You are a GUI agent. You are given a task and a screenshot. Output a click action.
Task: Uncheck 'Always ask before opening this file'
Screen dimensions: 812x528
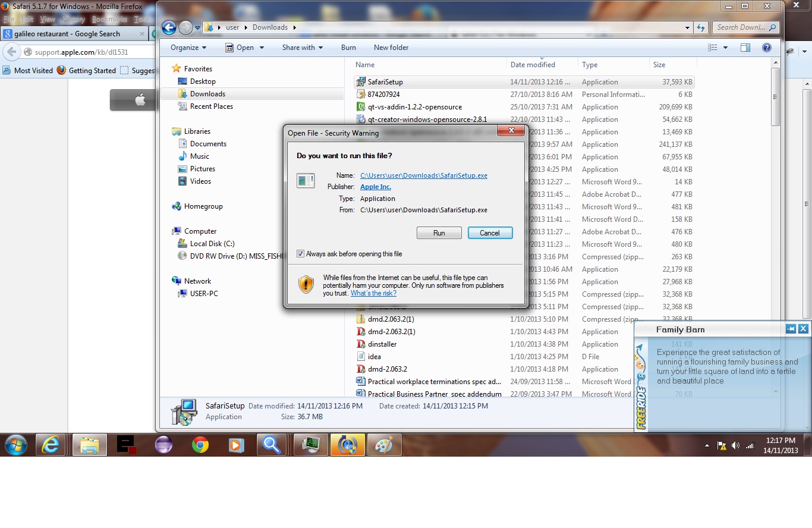(x=301, y=254)
